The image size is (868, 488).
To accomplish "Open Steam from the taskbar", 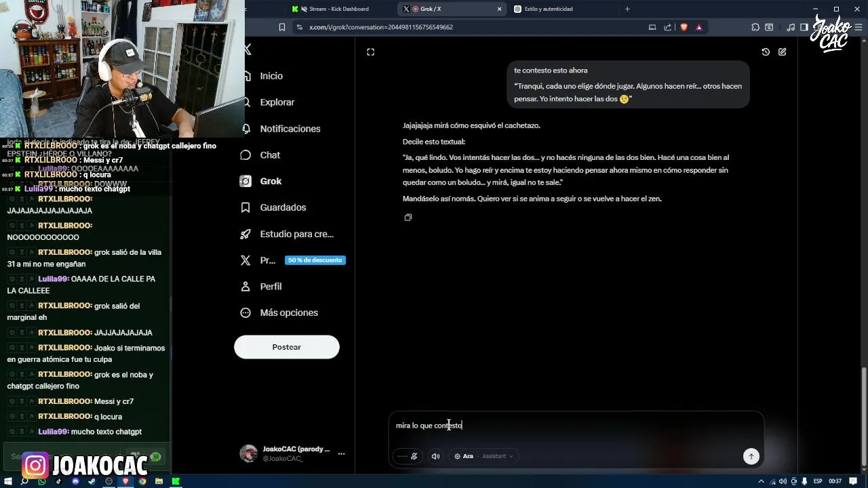I will pyautogui.click(x=92, y=481).
